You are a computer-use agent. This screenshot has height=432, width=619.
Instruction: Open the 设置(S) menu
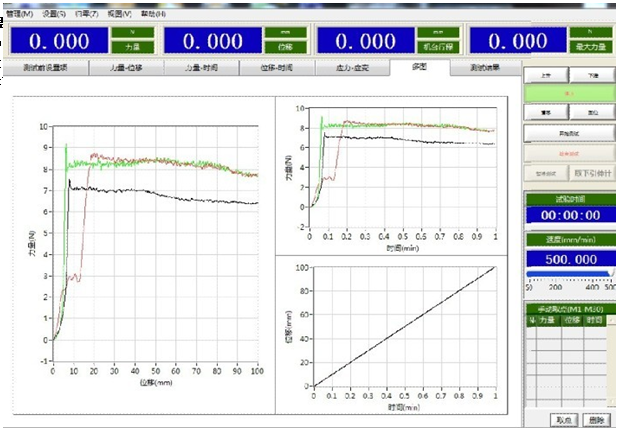pos(55,13)
